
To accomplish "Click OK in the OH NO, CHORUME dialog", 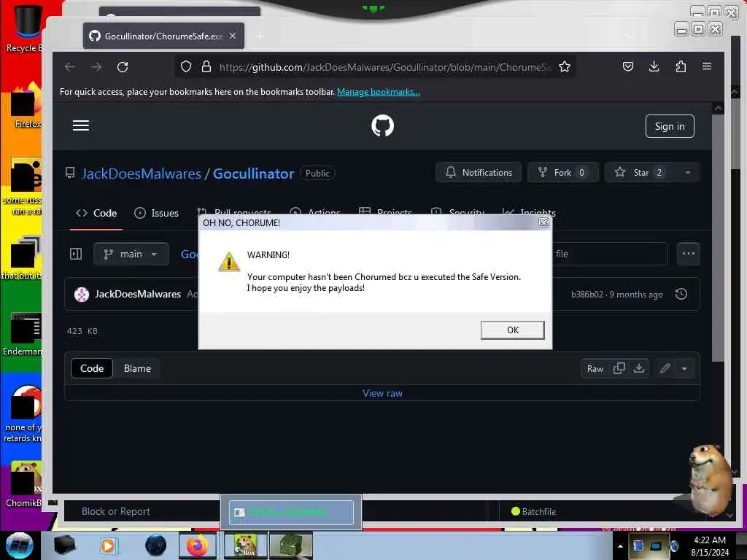I will click(512, 330).
